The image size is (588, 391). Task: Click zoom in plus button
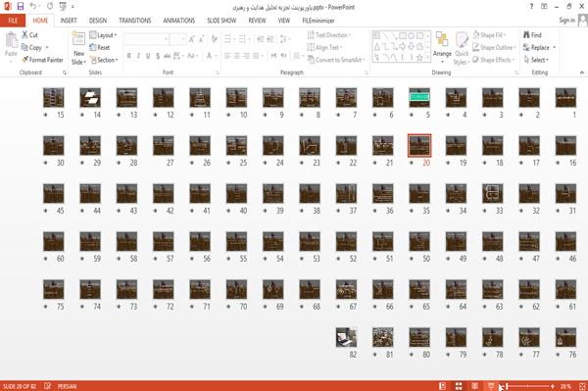coord(552,386)
